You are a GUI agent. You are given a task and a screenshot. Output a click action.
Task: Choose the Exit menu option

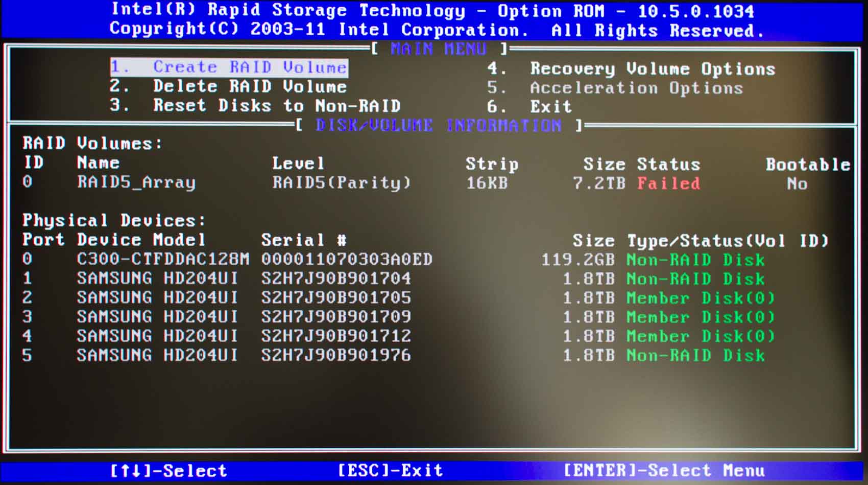pos(529,107)
